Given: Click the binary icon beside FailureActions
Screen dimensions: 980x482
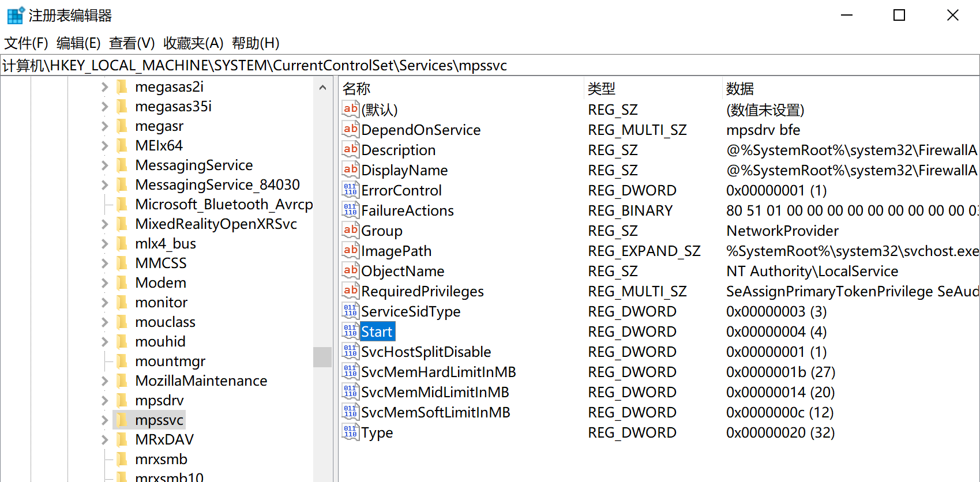Looking at the screenshot, I should point(350,210).
